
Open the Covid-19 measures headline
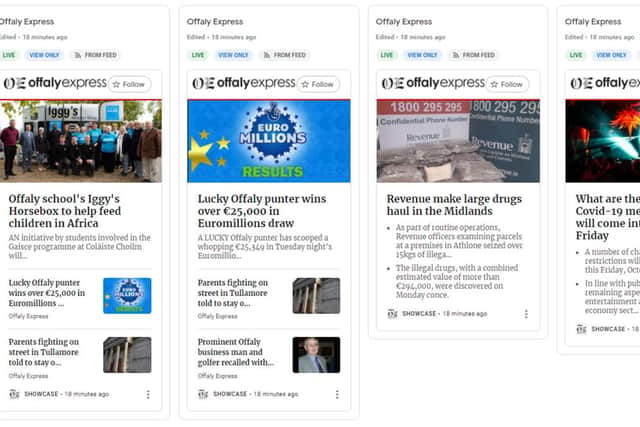(x=608, y=217)
